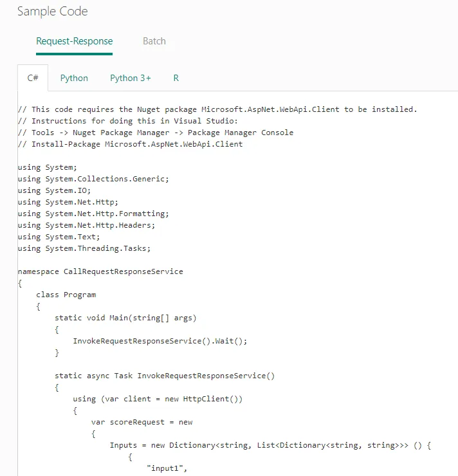Show the Python sample code tab
458x476 pixels.
pyautogui.click(x=74, y=78)
